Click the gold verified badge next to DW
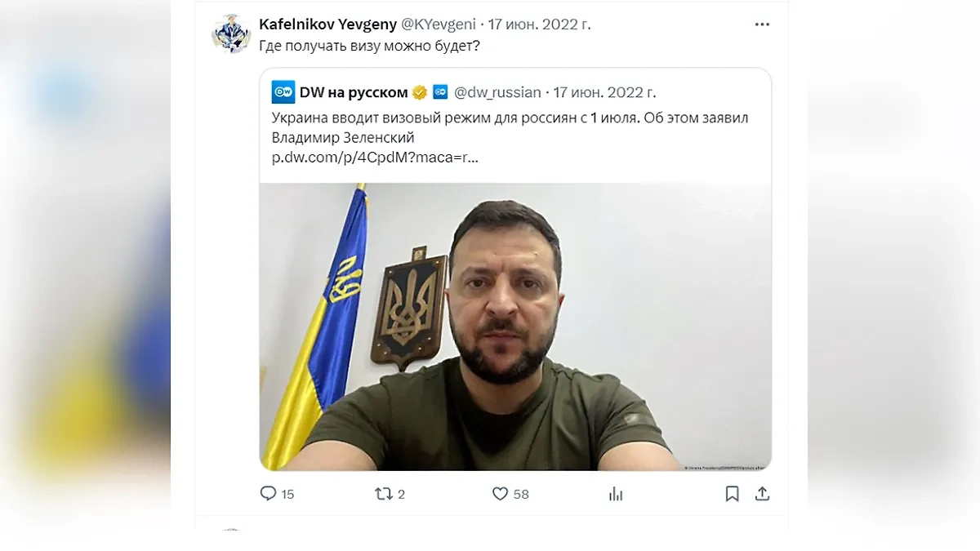 (420, 91)
